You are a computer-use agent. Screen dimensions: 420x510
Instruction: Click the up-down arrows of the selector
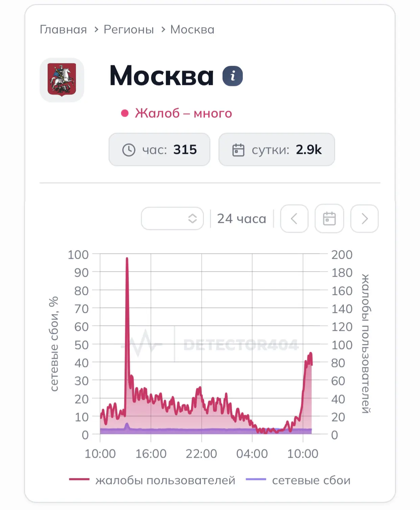coord(192,218)
